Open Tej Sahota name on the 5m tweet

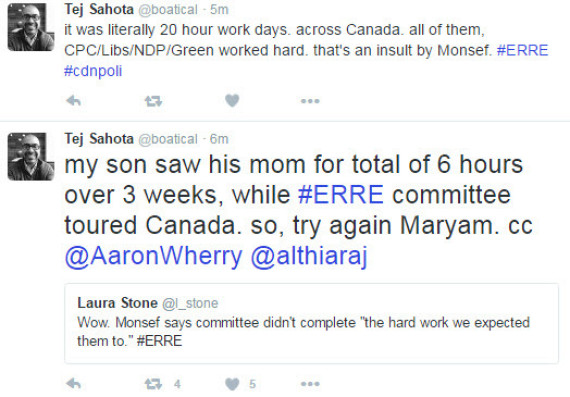[x=99, y=9]
